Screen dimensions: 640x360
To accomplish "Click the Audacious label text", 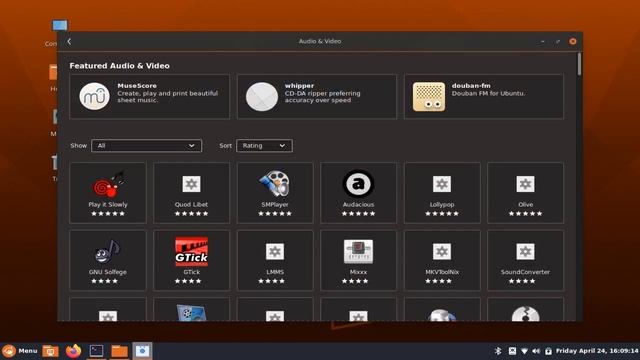I will pos(358,204).
